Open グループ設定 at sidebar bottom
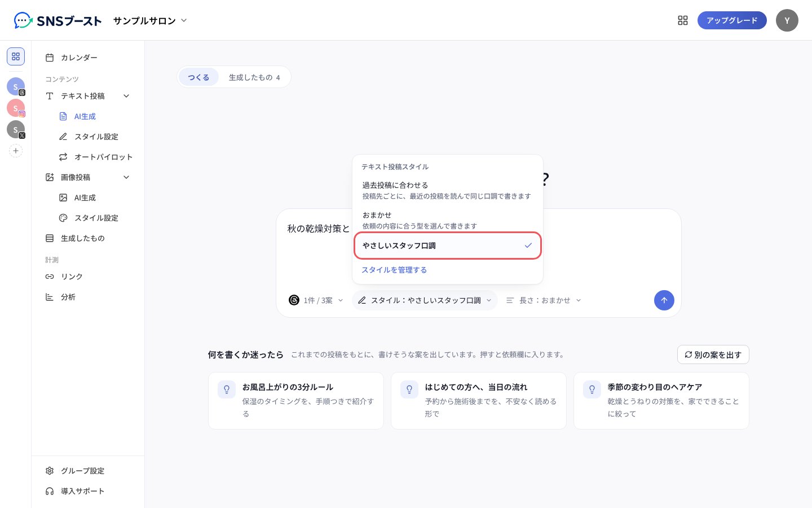Viewport: 812px width, 508px height. coord(88,471)
